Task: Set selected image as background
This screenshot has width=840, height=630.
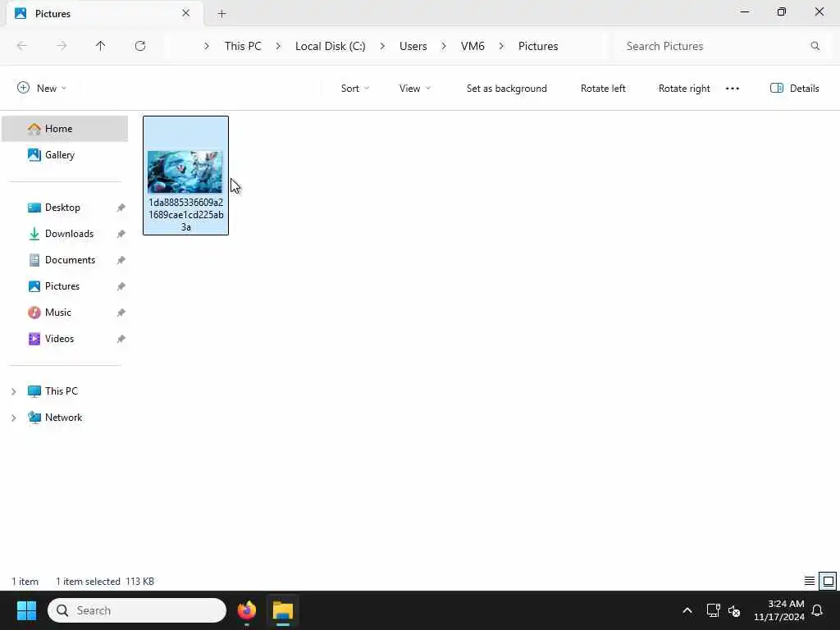Action: point(506,89)
